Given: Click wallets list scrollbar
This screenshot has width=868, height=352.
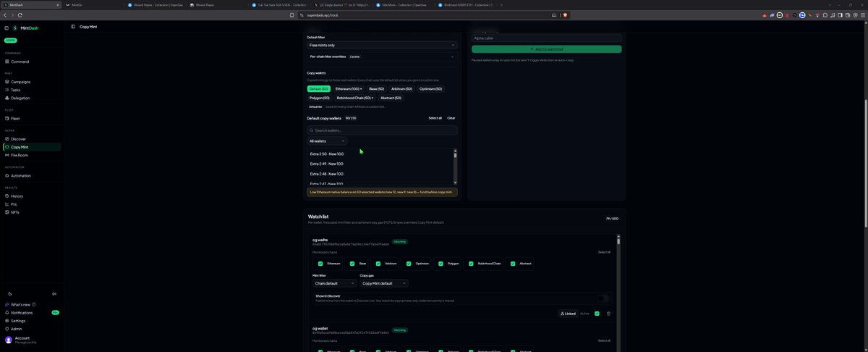Looking at the screenshot, I should (455, 156).
